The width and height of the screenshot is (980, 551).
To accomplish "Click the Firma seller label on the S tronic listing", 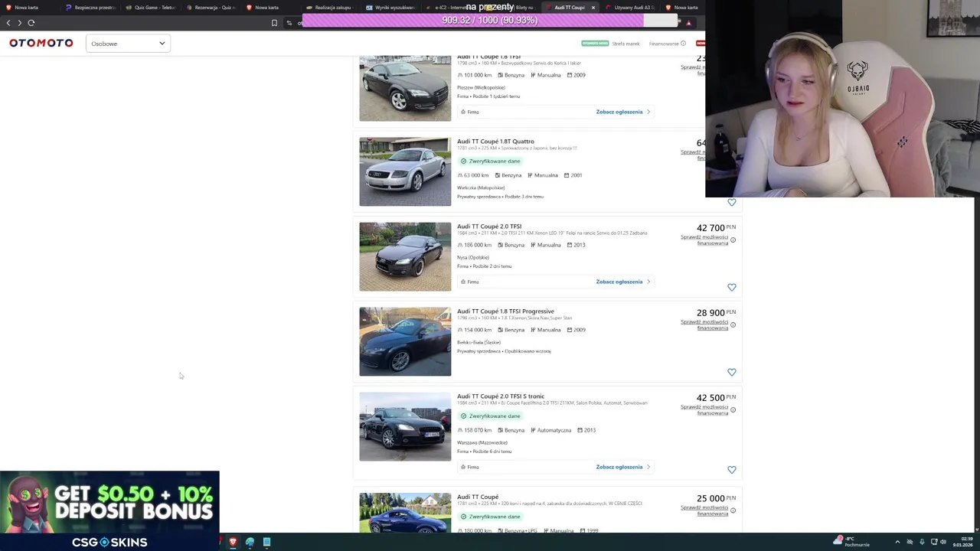I will (x=470, y=467).
